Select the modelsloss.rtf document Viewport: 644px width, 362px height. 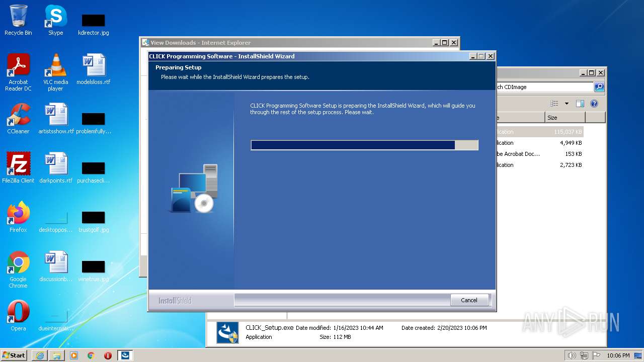(93, 69)
